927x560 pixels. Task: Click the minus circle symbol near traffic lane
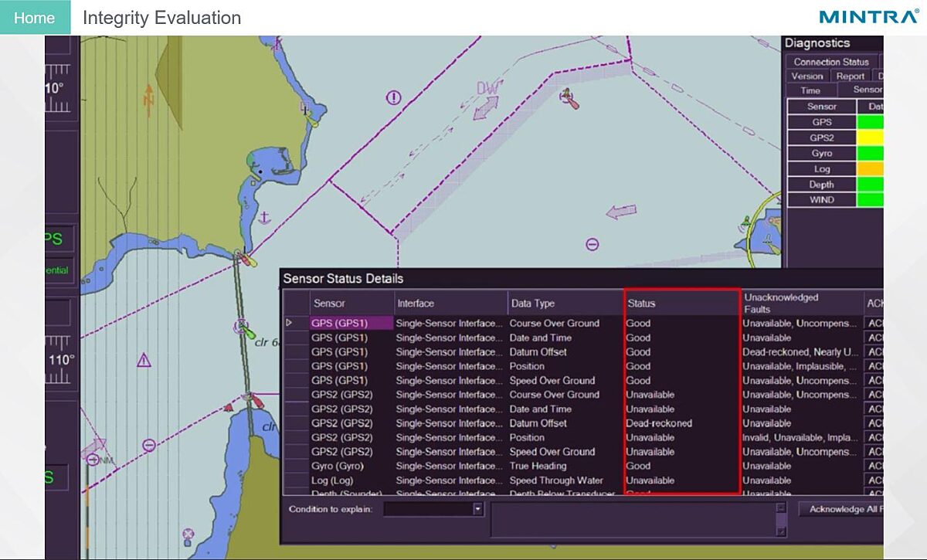tap(593, 244)
